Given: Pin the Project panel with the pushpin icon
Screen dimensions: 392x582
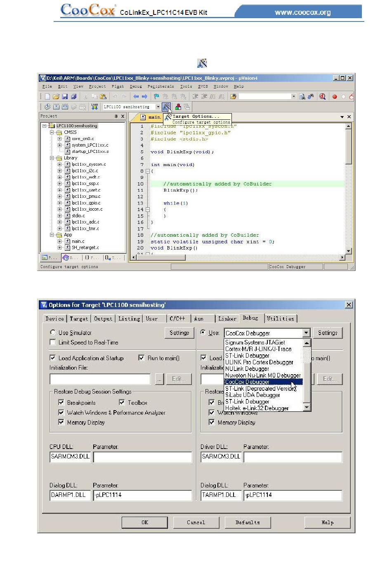Looking at the screenshot, I should click(116, 116).
